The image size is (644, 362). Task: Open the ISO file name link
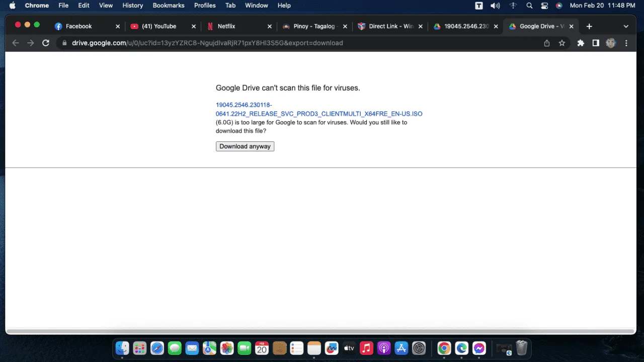[319, 110]
